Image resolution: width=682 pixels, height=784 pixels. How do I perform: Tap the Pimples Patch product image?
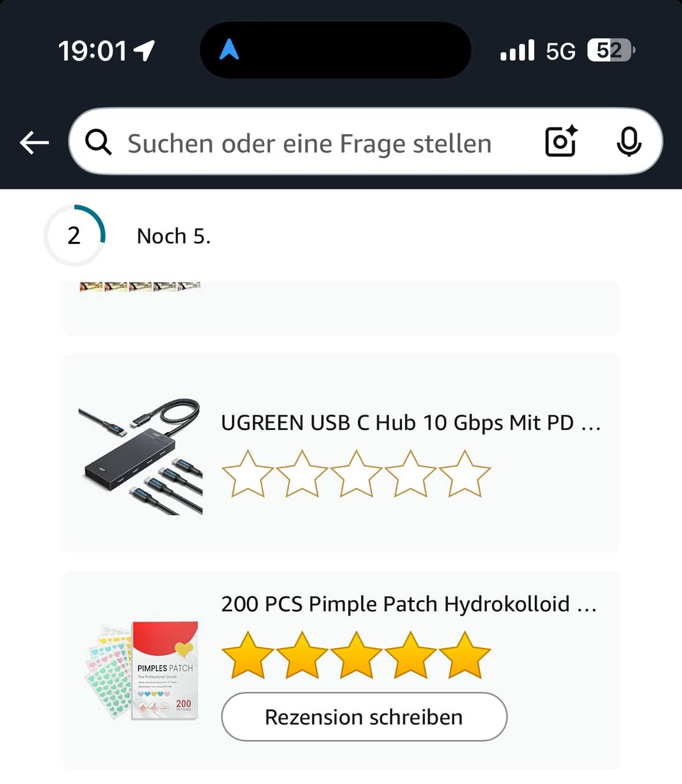[x=140, y=670]
